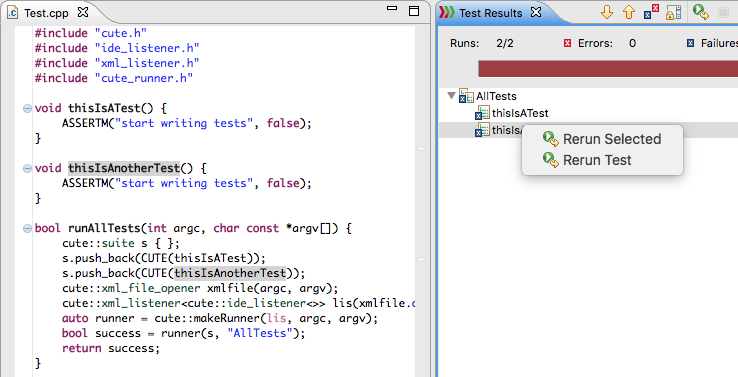Click the return success; line
The image size is (738, 377).
click(x=111, y=348)
